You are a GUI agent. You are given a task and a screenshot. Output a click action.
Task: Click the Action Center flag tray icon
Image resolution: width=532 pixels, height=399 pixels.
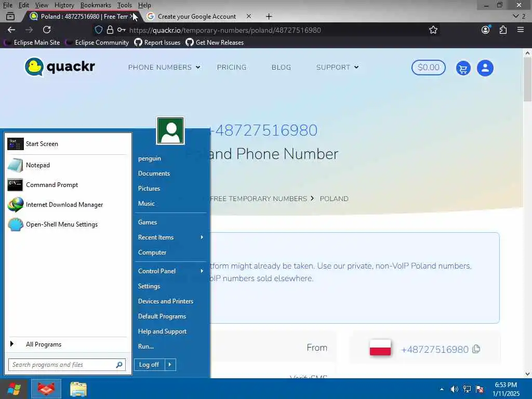pos(480,389)
